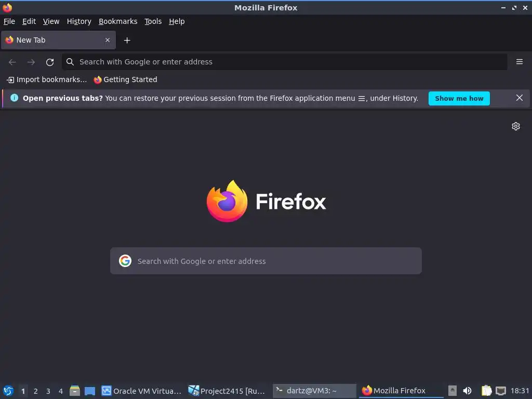Switch to workspace 4
Screen dimensions: 532x399
tap(61, 391)
